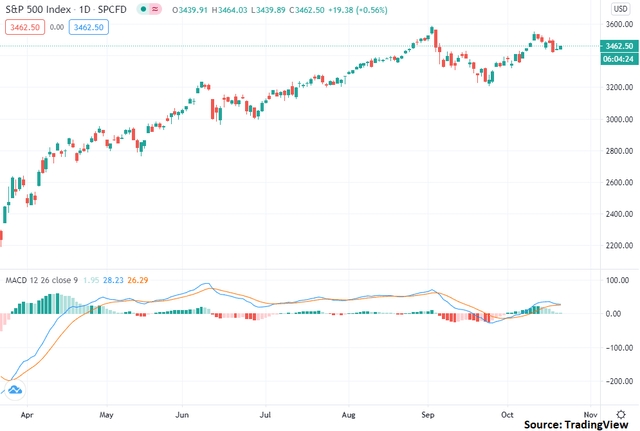
Task: Select the S&P 500 Index symbol title
Action: pyautogui.click(x=38, y=9)
